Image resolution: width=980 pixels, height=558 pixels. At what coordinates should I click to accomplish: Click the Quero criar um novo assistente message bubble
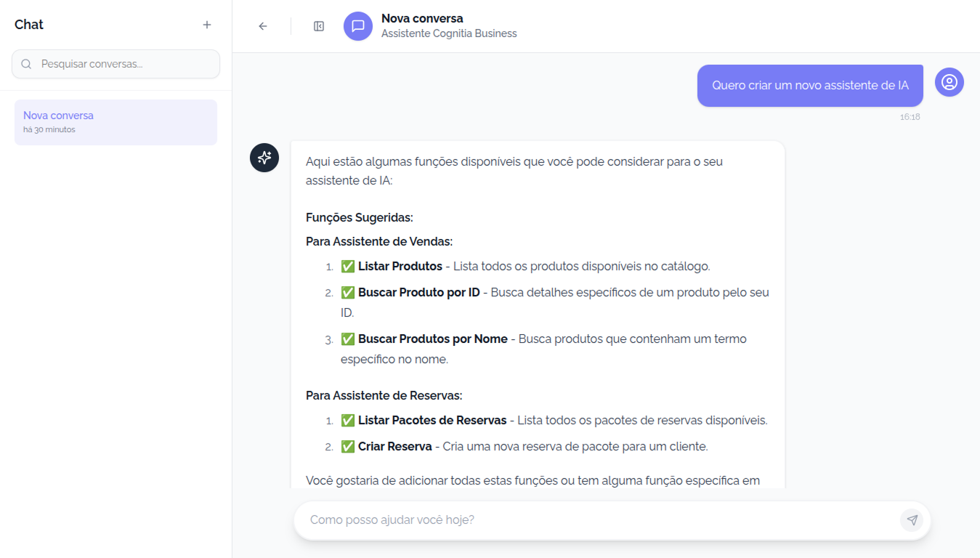809,85
